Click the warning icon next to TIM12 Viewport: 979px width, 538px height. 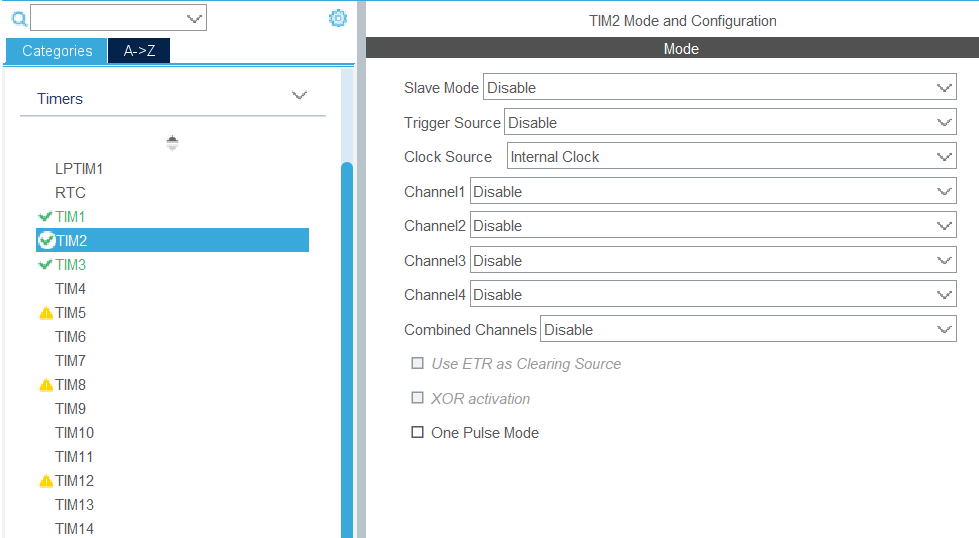46,481
